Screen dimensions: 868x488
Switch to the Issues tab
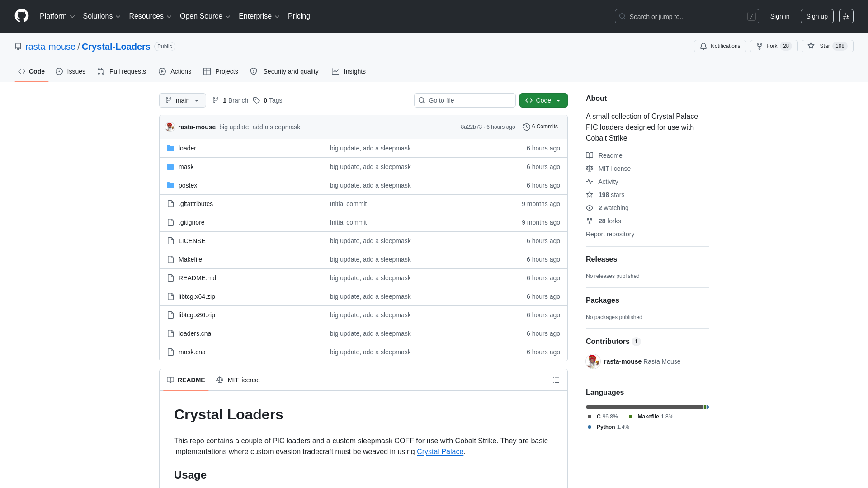[71, 71]
